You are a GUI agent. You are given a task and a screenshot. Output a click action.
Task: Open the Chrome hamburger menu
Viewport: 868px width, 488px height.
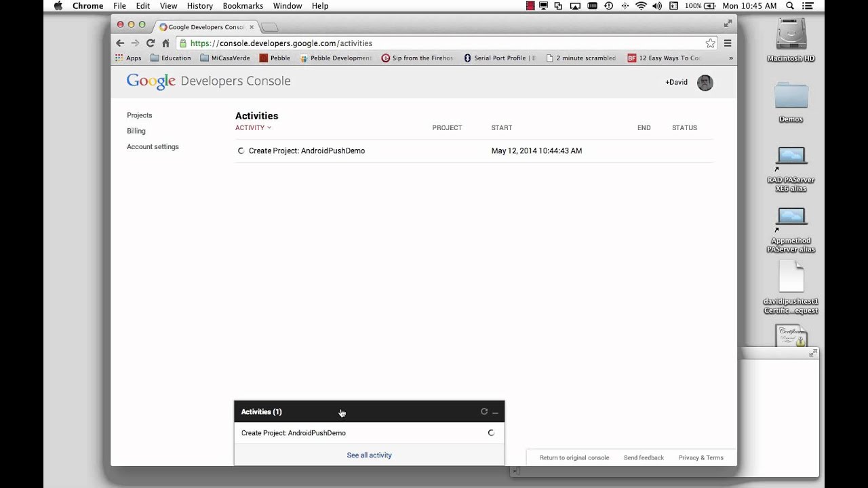click(728, 43)
